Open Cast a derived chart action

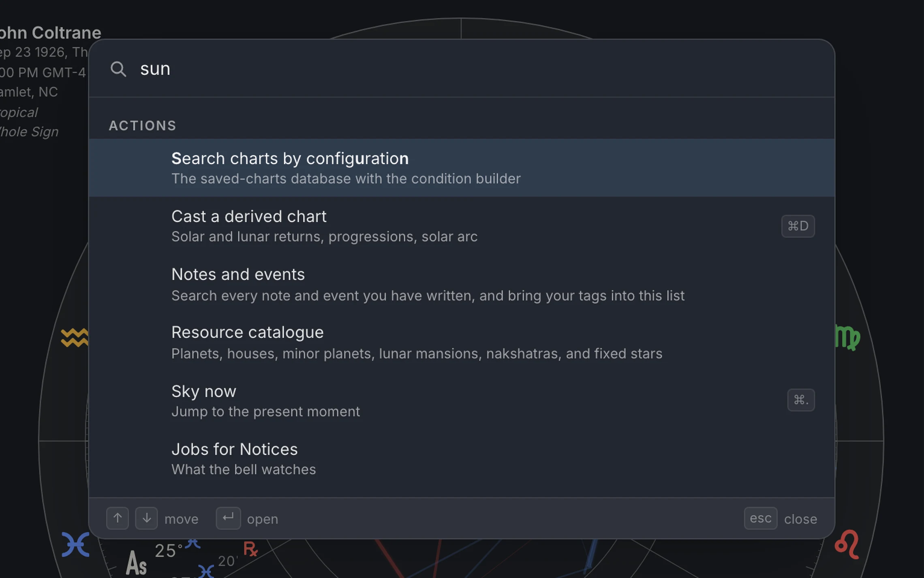[x=462, y=226]
